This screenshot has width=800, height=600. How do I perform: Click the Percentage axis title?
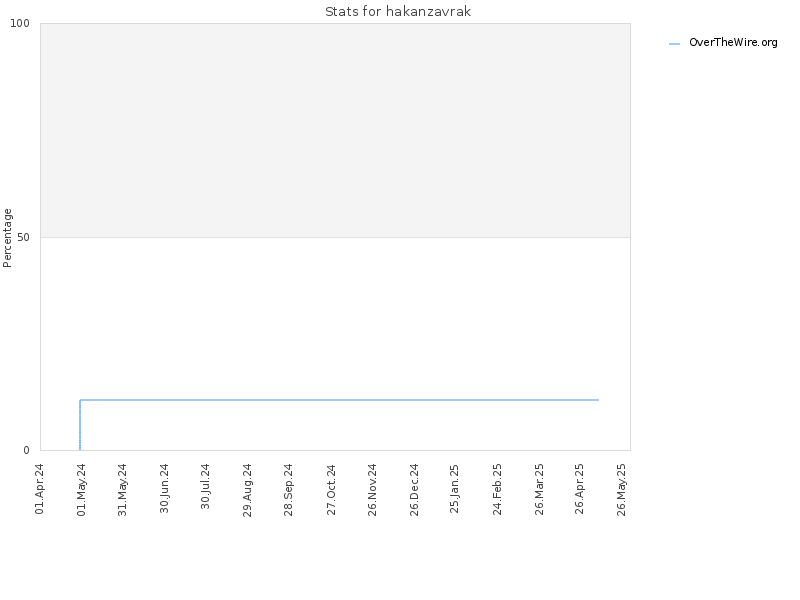tap(7, 238)
